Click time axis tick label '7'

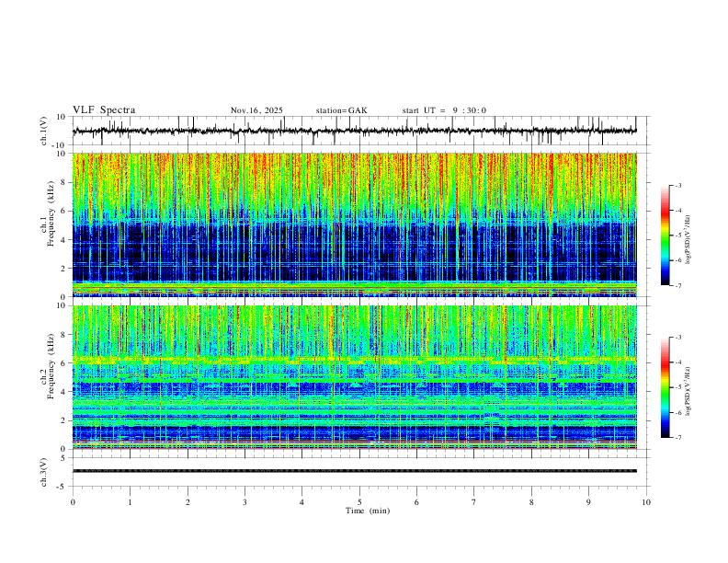click(x=474, y=502)
